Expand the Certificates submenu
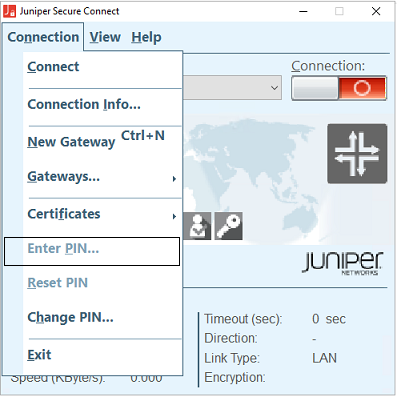 click(102, 214)
